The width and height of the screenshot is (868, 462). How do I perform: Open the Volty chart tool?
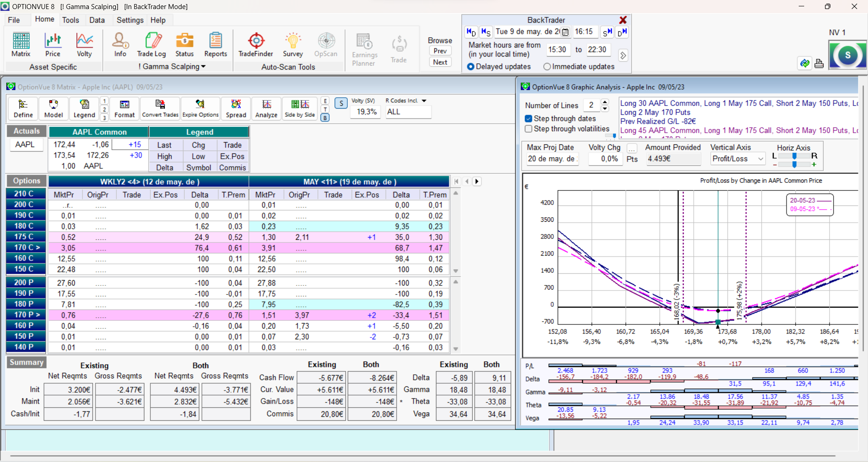(x=84, y=45)
